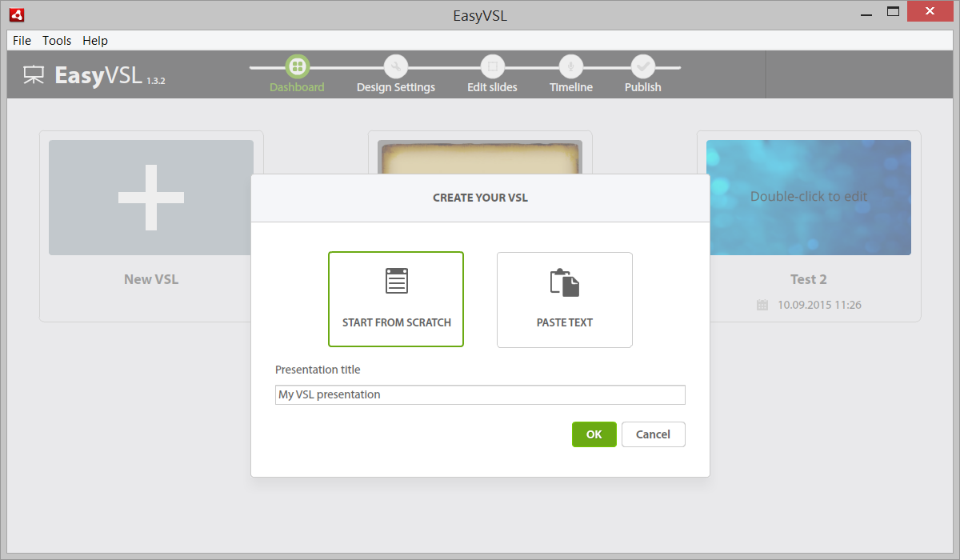Click the Paste Text clipboard icon

click(x=564, y=282)
